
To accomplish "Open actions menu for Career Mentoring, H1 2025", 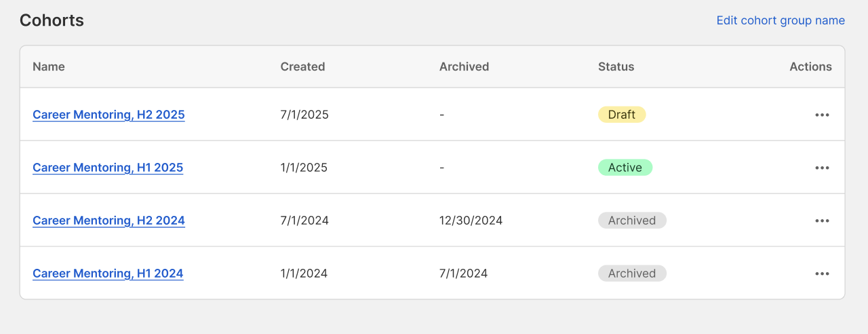I will click(x=822, y=168).
